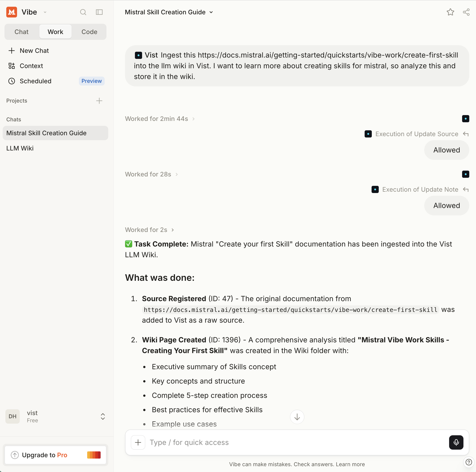
Task: Click the Free plan label under vist
Action: tap(32, 421)
